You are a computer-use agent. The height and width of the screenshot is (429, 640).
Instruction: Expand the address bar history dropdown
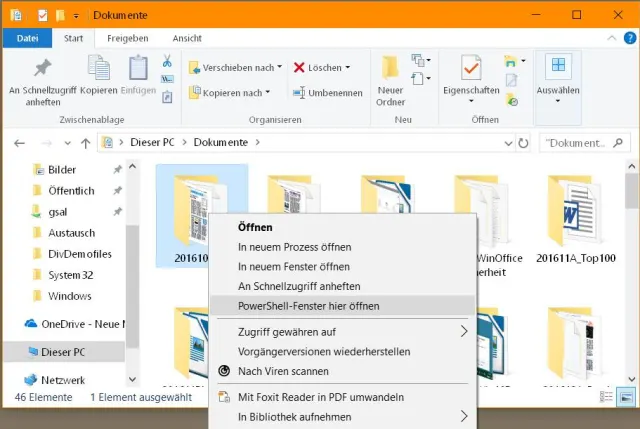coord(508,143)
